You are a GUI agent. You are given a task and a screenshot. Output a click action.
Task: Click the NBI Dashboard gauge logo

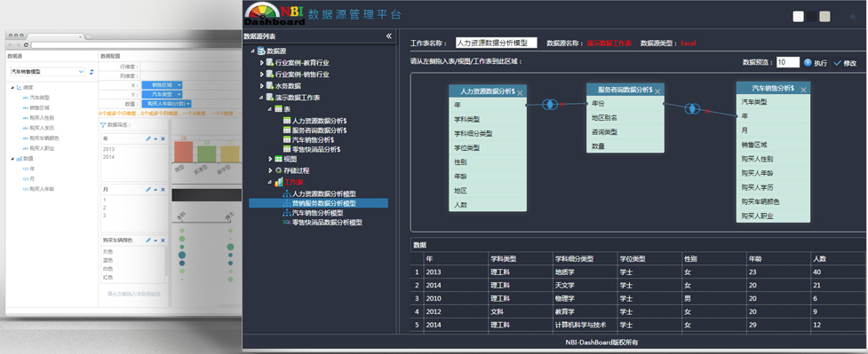pyautogui.click(x=275, y=14)
